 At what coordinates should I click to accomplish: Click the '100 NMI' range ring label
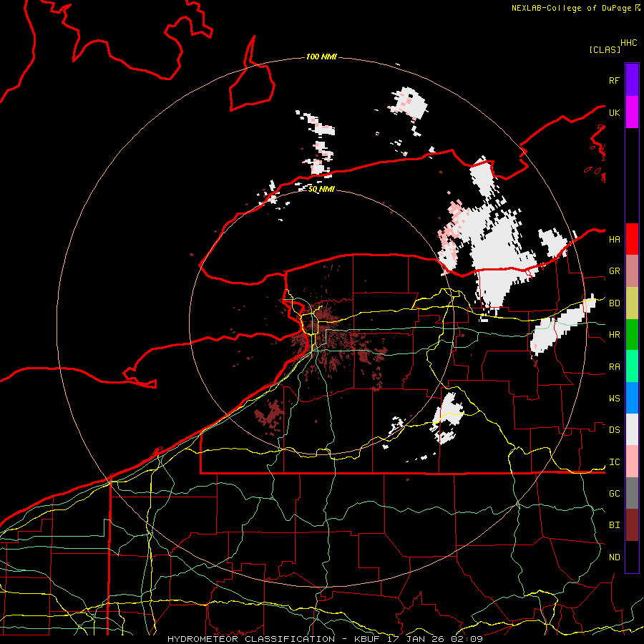pos(321,57)
